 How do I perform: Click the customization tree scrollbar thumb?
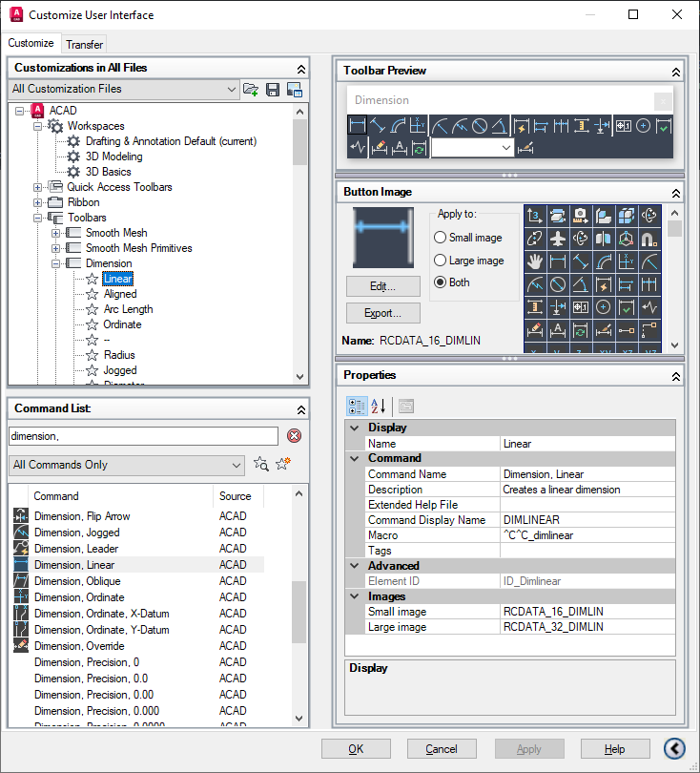pyautogui.click(x=299, y=141)
